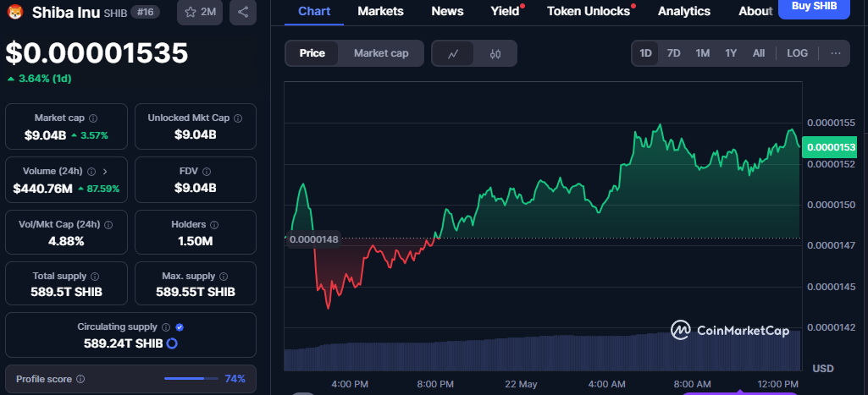Click the verified badge next to Circulating supply
This screenshot has height=395, width=868.
coord(180,327)
